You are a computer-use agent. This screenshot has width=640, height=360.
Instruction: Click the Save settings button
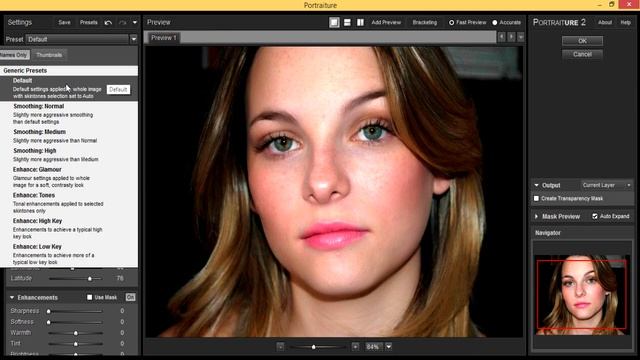(x=64, y=22)
